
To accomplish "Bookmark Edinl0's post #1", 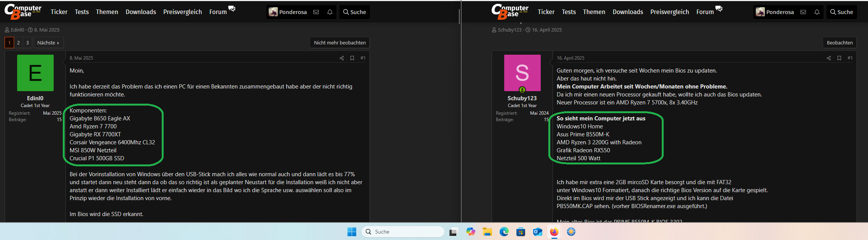I will click(352, 58).
